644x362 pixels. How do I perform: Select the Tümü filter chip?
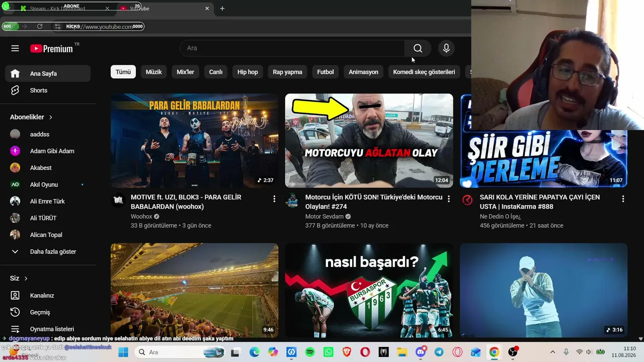[x=123, y=72]
